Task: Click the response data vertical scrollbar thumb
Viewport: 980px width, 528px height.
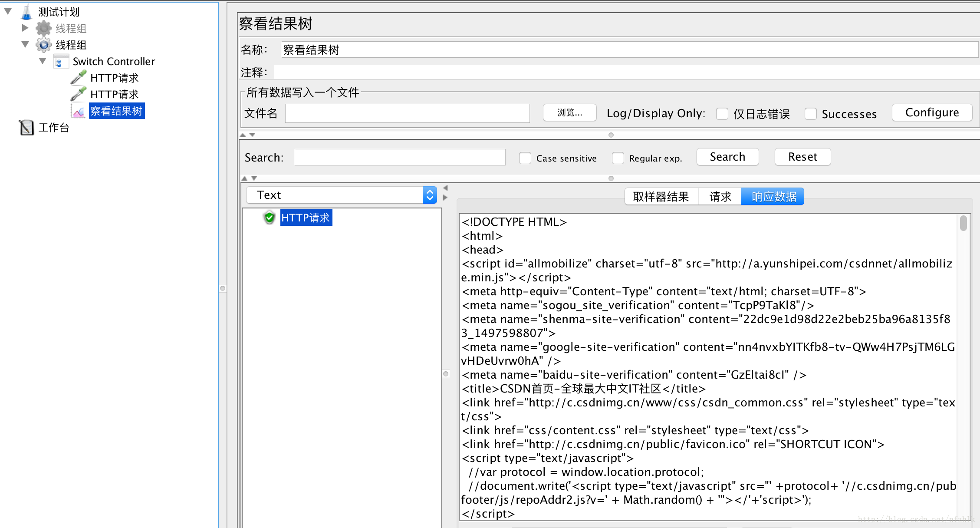Action: (x=963, y=223)
